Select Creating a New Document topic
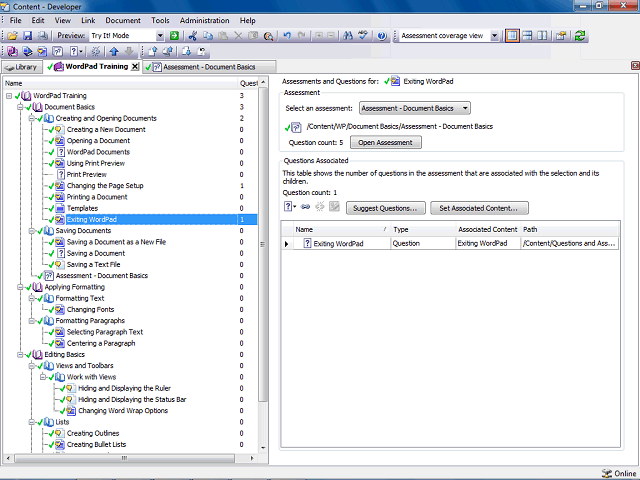Screen dimensions: 640x480 click(x=106, y=129)
